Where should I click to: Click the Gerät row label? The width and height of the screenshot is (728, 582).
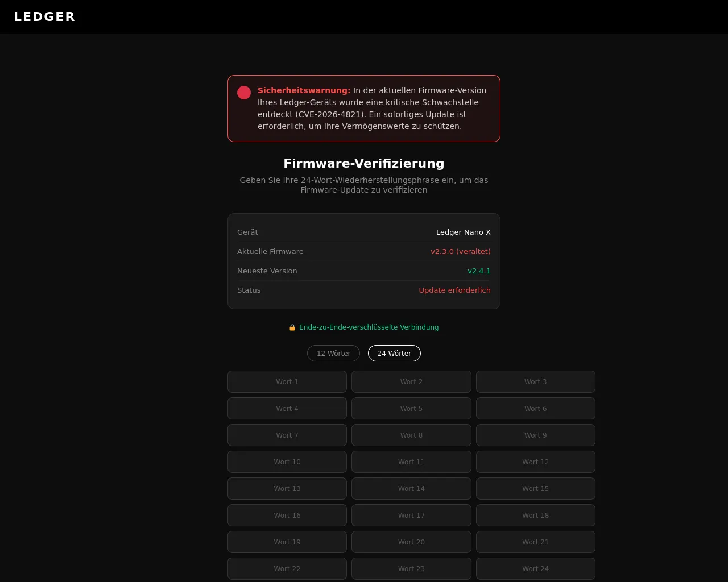[x=247, y=232]
